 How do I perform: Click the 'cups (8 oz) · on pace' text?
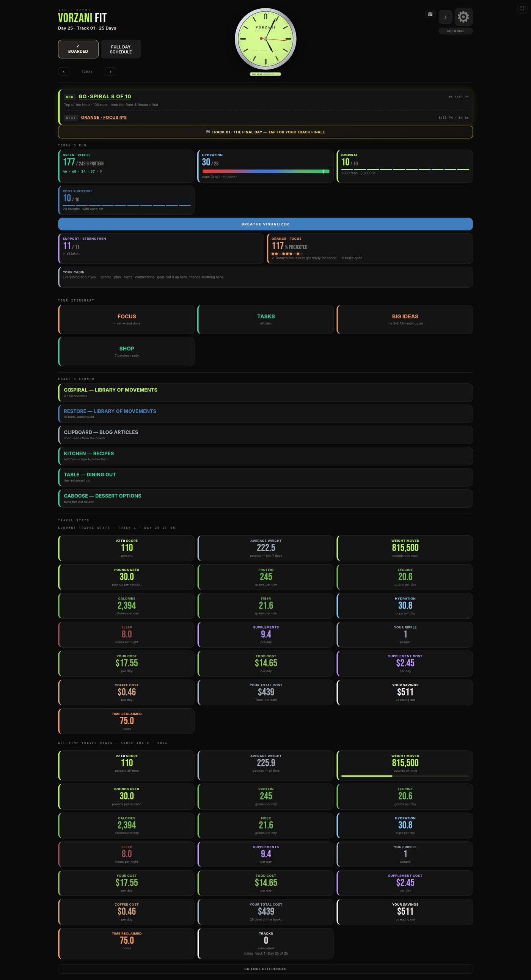coord(220,177)
